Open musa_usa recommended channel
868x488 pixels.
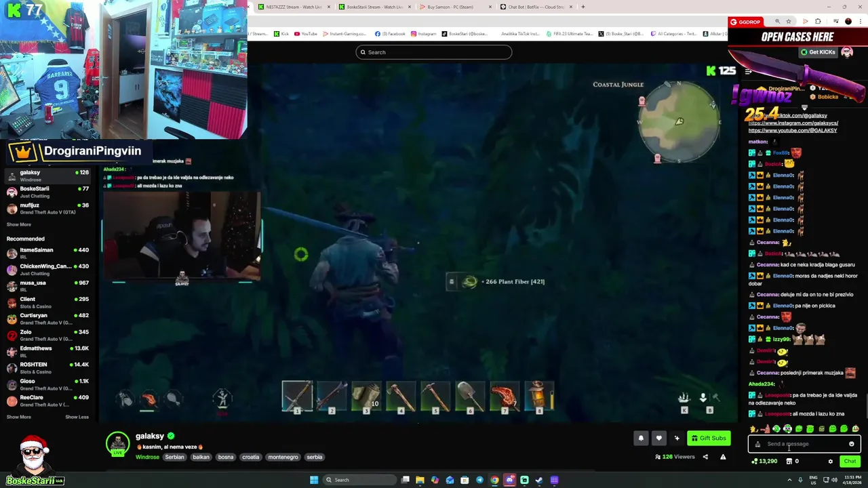(47, 285)
